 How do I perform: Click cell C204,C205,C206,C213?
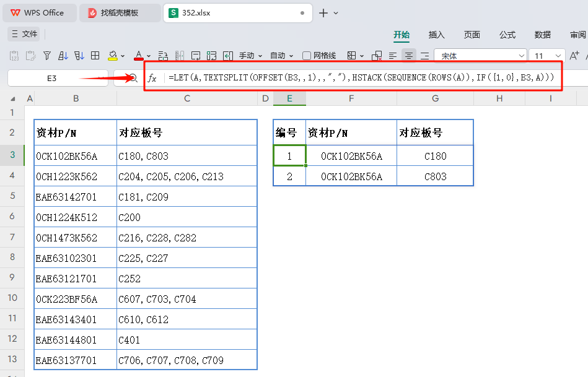point(186,176)
